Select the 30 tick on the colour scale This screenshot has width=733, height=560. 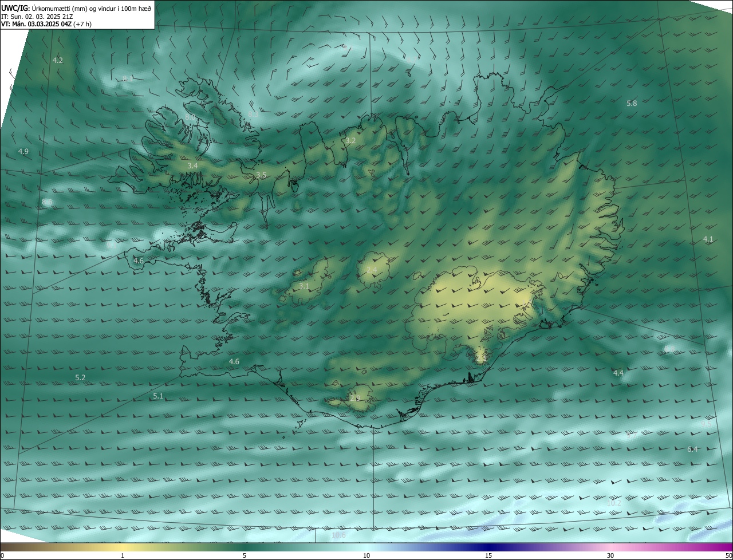coord(610,555)
